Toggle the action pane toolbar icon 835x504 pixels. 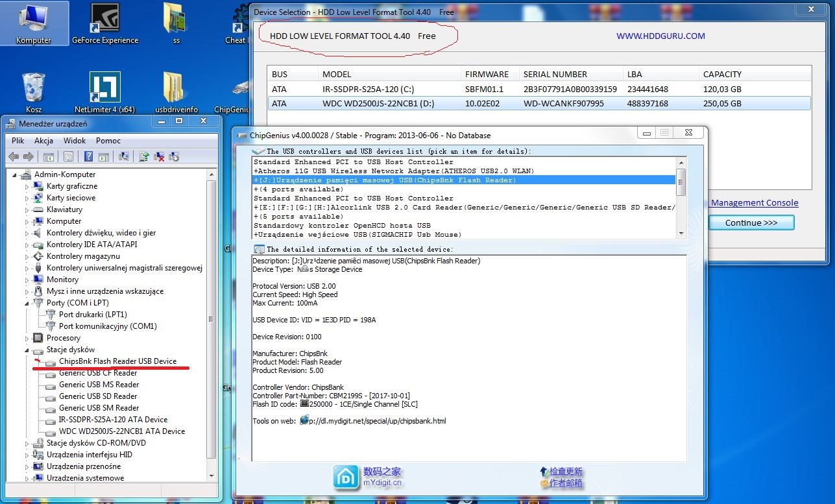(x=104, y=156)
